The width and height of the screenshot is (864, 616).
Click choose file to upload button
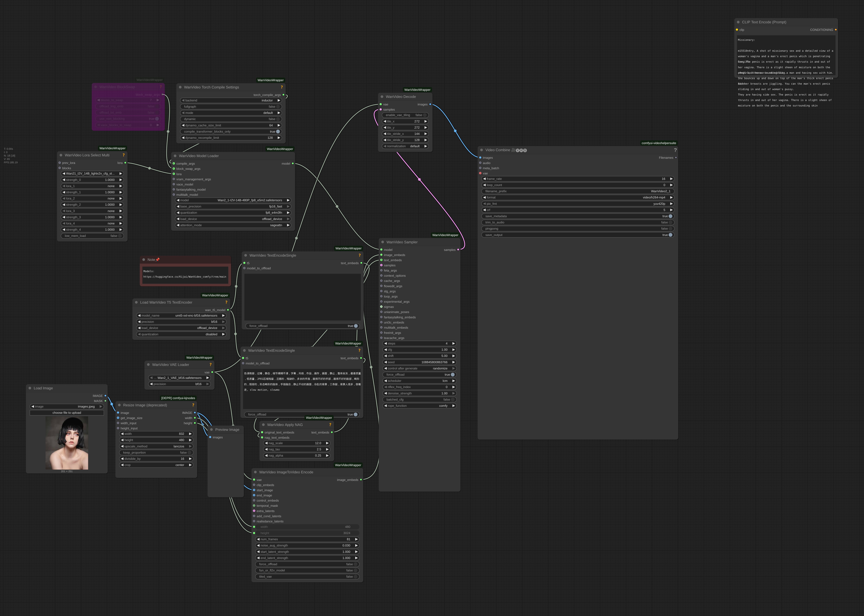67,413
